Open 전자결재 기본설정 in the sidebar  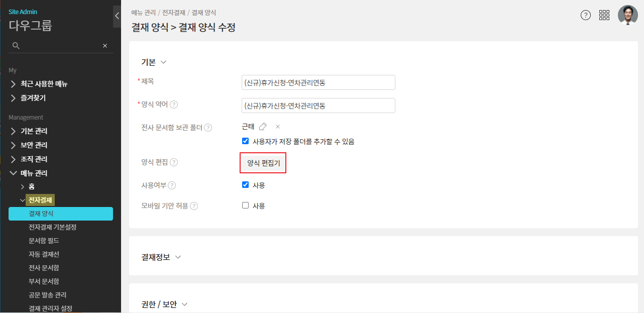[52, 227]
